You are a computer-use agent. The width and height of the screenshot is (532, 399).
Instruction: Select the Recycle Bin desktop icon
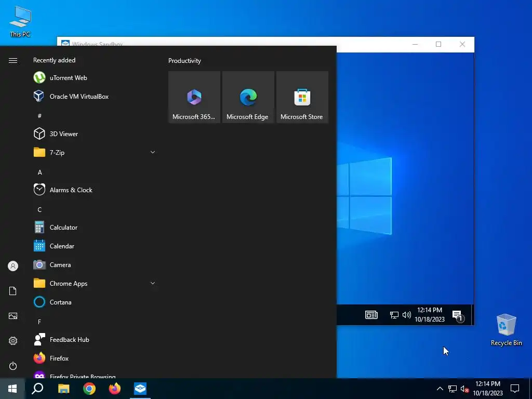tap(506, 329)
